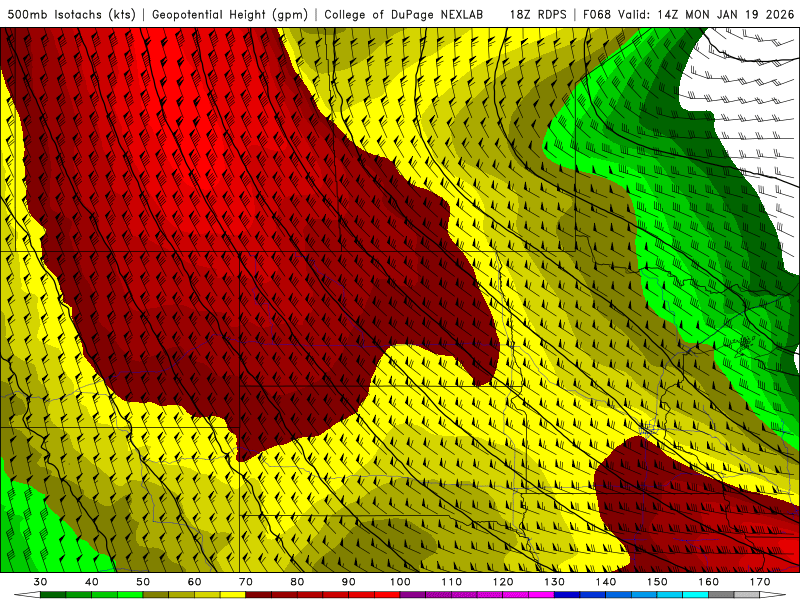Click the "18Z RDPS" model run label

(x=538, y=14)
